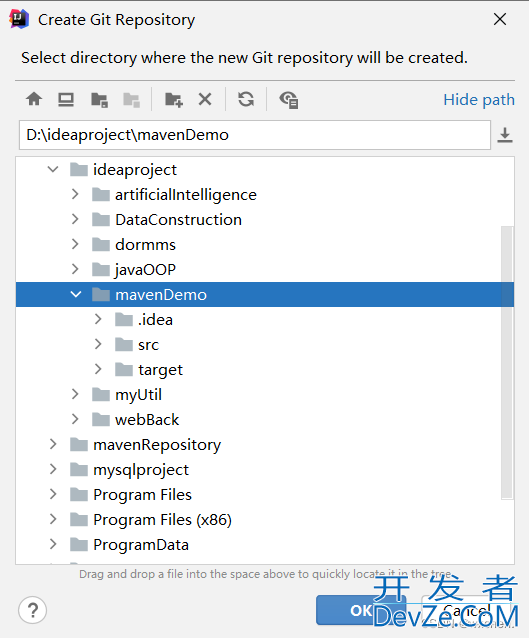Refresh the directory tree
Viewport: 529px width, 638px height.
[246, 99]
